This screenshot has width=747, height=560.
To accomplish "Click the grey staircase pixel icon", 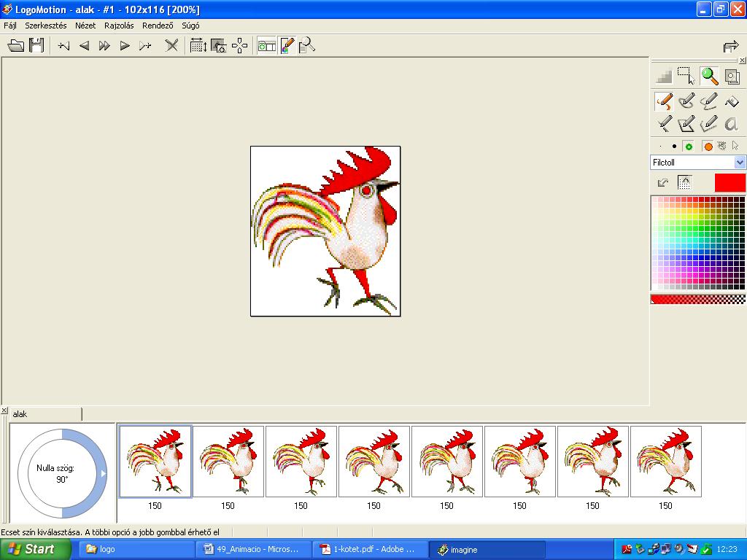I will coord(664,76).
